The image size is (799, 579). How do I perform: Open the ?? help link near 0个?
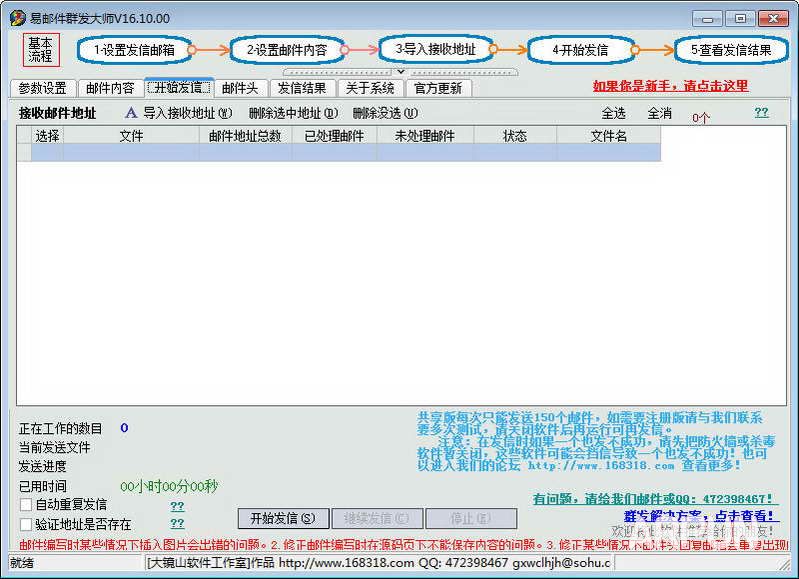761,112
